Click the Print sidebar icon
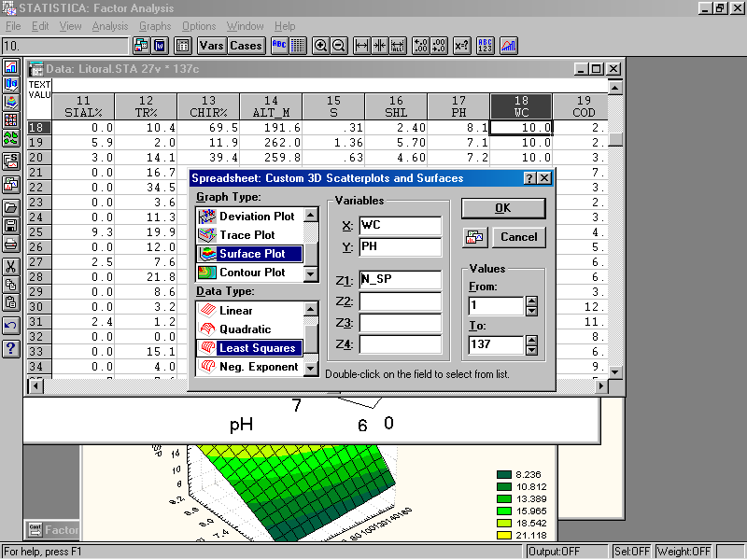This screenshot has width=747, height=560. pos(11,244)
